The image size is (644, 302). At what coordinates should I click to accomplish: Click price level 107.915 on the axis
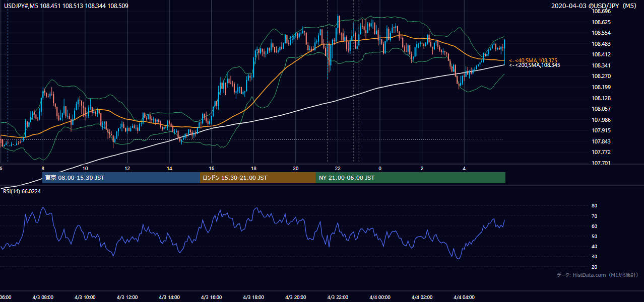[x=601, y=130]
